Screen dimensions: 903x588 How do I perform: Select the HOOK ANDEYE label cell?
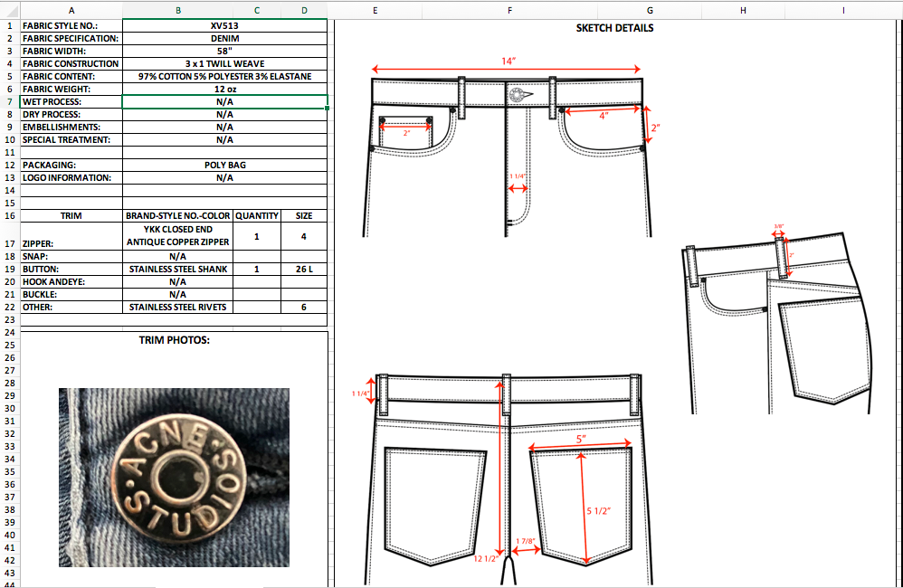click(71, 282)
